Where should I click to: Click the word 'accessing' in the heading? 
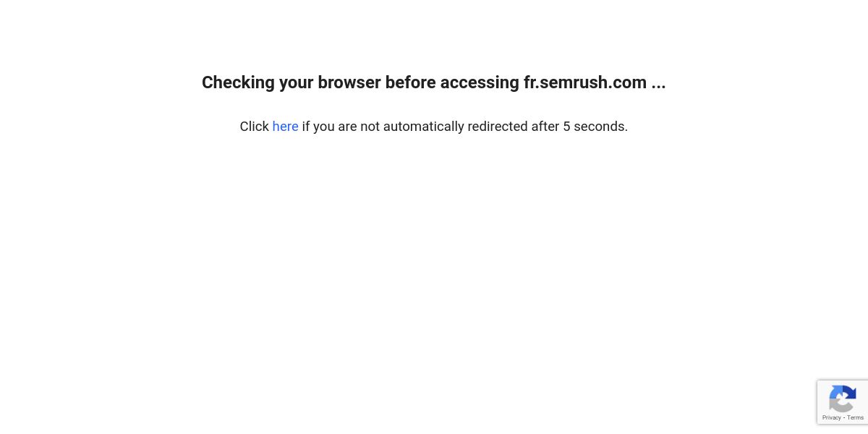[x=480, y=82]
